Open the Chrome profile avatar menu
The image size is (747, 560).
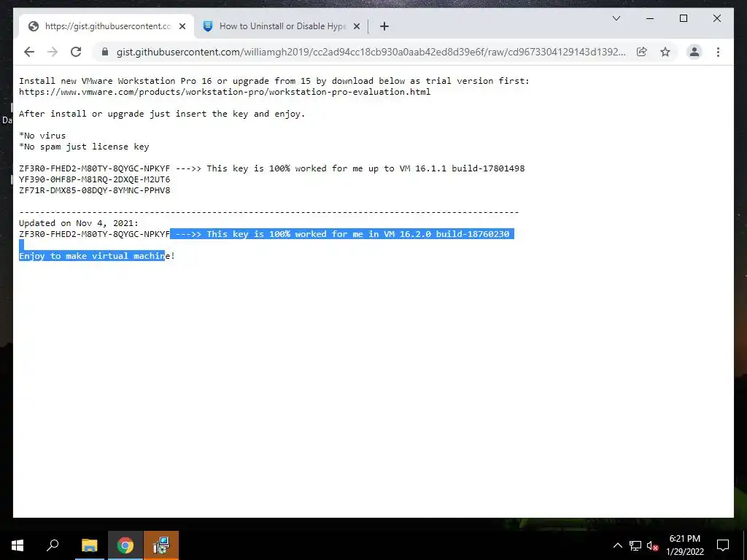click(694, 52)
